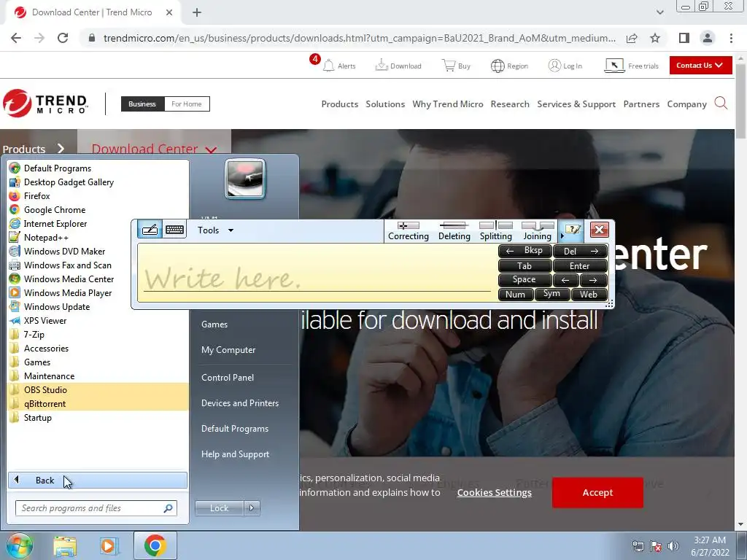The height and width of the screenshot is (560, 747).
Task: Launch Google Chrome from the Start menu
Action: (x=98, y=209)
